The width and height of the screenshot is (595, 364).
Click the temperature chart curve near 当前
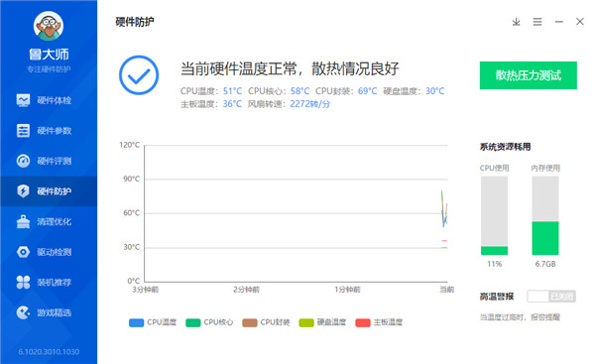click(x=444, y=209)
